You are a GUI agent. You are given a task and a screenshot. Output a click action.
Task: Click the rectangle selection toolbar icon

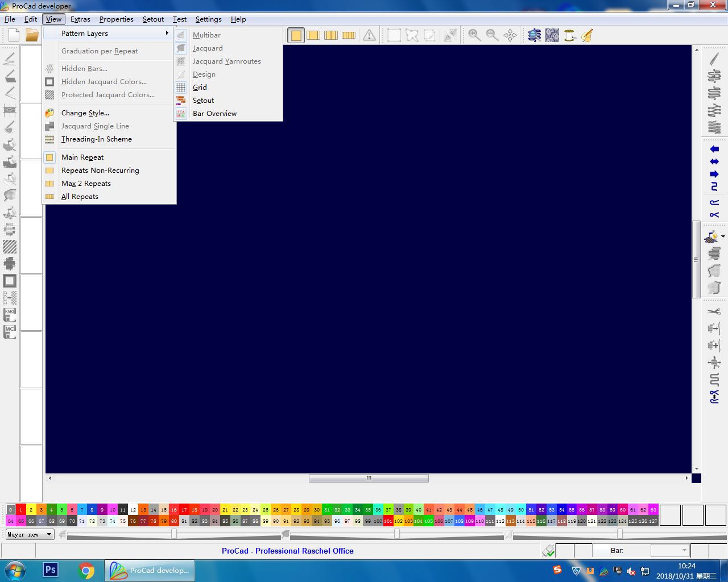[394, 35]
